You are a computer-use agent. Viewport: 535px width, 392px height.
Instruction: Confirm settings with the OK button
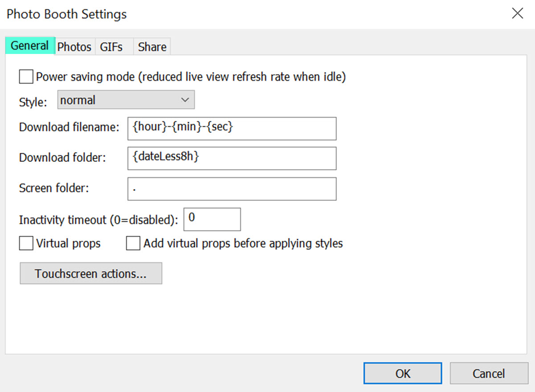[x=403, y=373]
